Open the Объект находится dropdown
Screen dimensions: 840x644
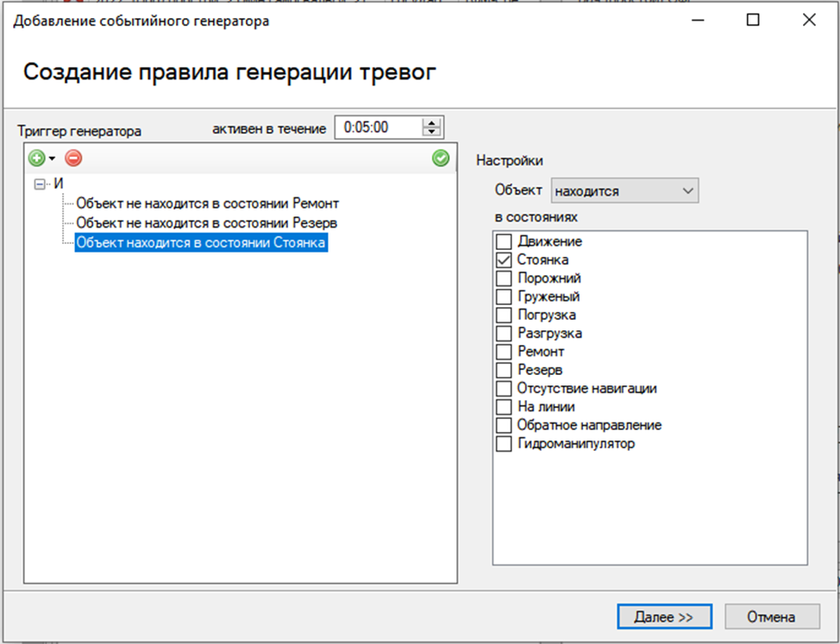click(x=624, y=191)
